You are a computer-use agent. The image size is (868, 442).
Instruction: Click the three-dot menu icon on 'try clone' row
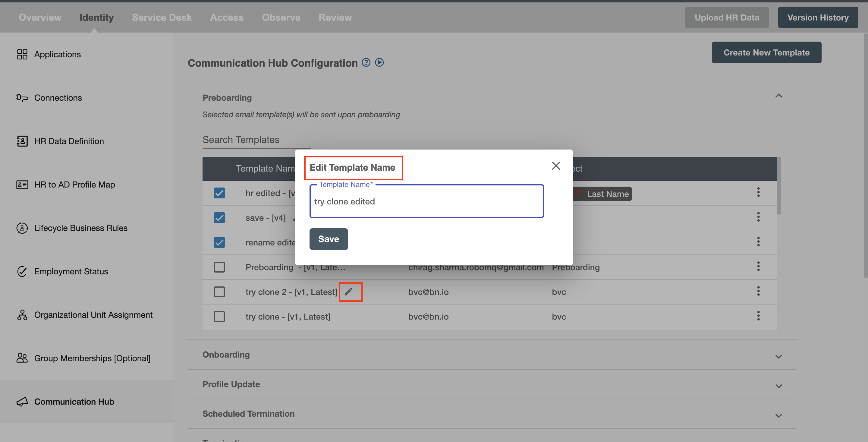click(x=759, y=316)
